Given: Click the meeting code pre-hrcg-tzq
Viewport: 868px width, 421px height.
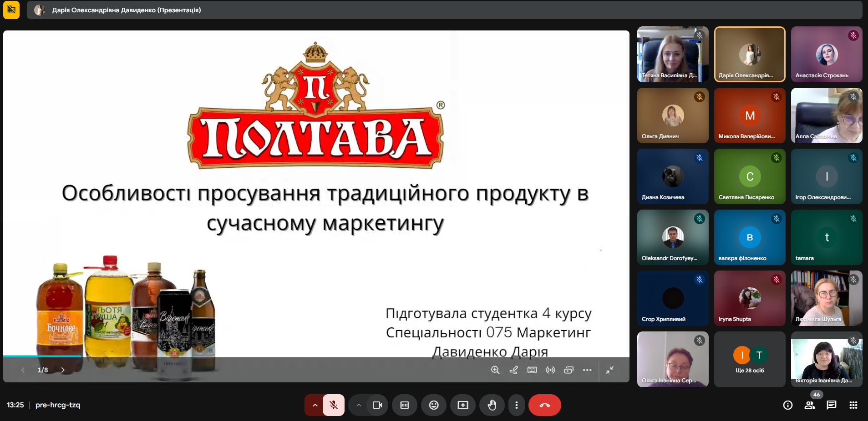Looking at the screenshot, I should [58, 405].
